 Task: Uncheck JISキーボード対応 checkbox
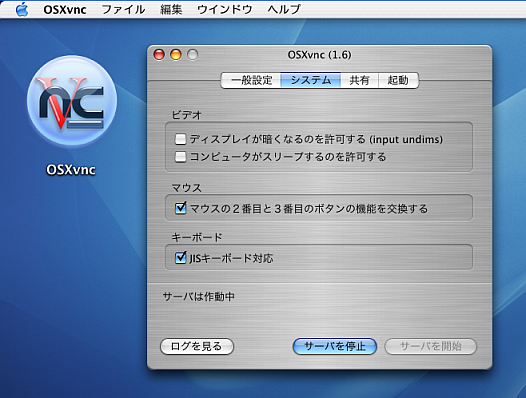(x=180, y=258)
